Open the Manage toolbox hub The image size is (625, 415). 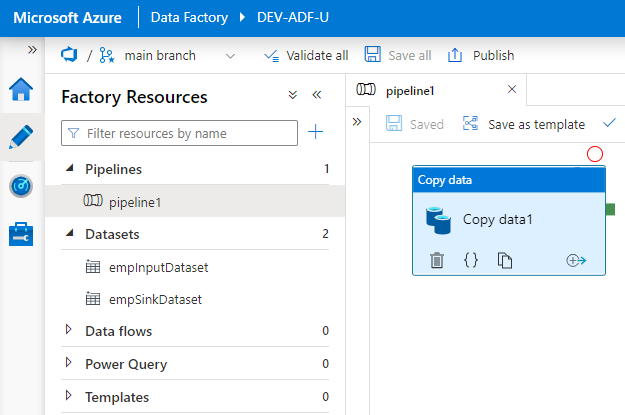tap(21, 234)
